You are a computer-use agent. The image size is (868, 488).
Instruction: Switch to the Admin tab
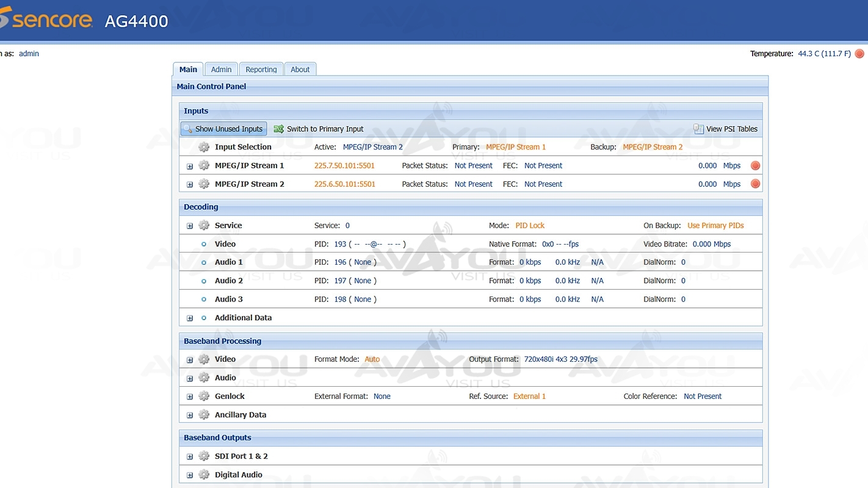tap(221, 70)
